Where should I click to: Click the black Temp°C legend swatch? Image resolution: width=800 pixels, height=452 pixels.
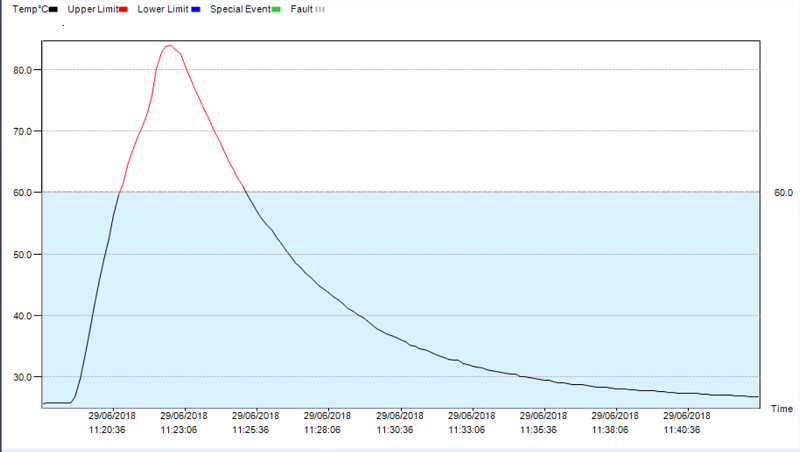pyautogui.click(x=53, y=8)
